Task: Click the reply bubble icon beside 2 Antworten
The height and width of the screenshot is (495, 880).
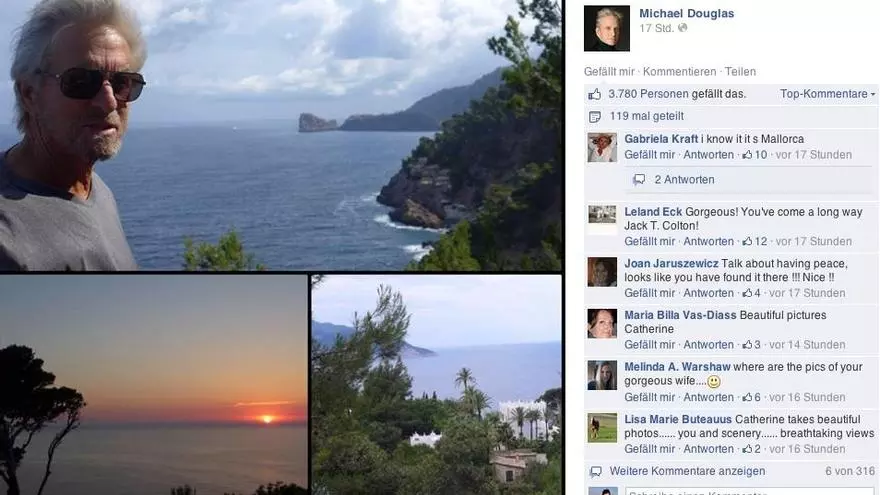Action: point(639,180)
